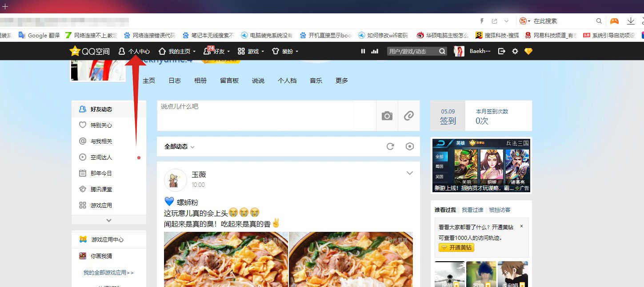
Task: Pause the music with the pause icon
Action: point(363,52)
